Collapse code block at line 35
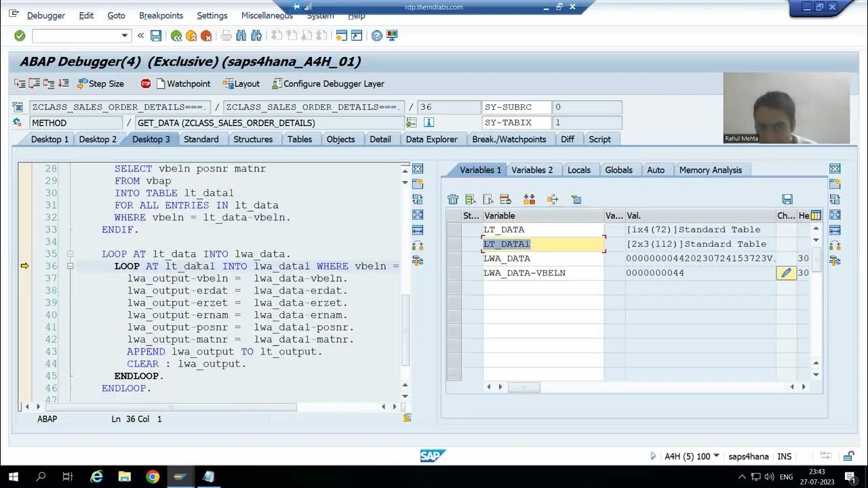868x488 pixels. click(x=70, y=254)
